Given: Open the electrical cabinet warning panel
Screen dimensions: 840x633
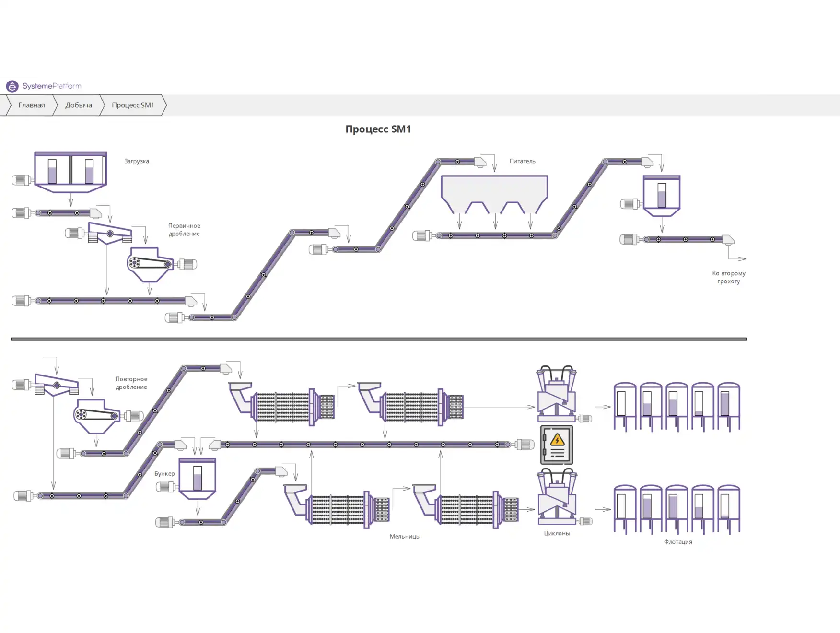Looking at the screenshot, I should 557,445.
